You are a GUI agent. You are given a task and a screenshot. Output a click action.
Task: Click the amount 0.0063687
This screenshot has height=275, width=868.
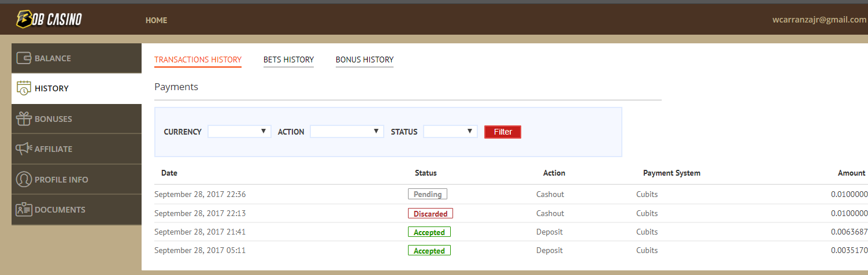(850, 232)
